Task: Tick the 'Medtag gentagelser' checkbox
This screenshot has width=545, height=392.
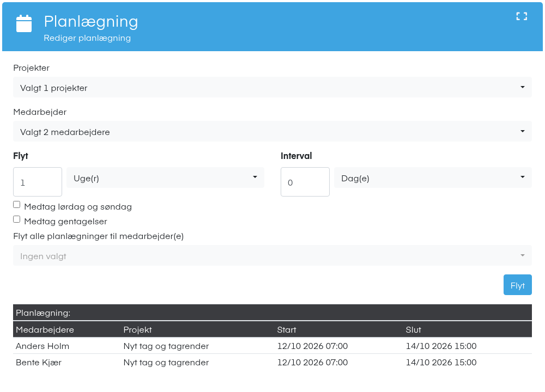Action: (x=17, y=219)
